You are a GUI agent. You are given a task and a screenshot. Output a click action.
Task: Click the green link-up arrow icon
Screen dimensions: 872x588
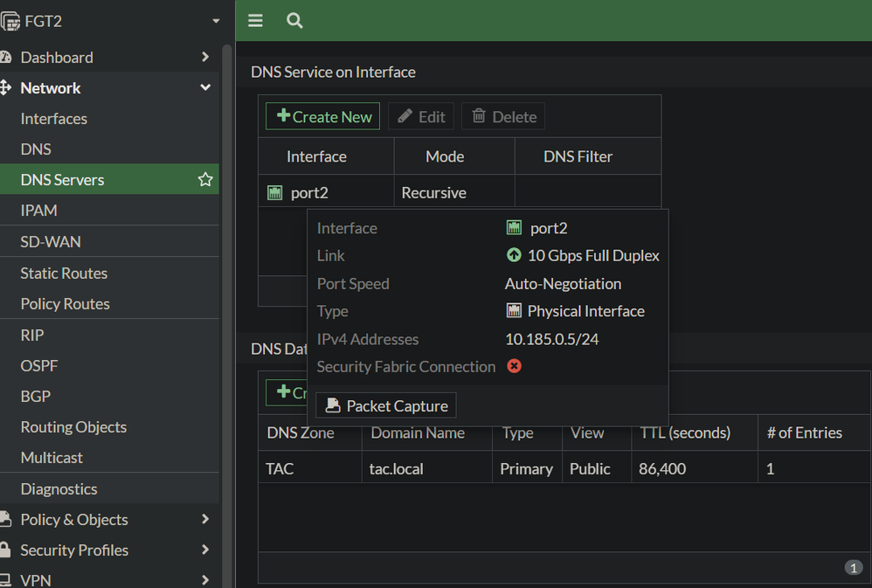tap(514, 256)
